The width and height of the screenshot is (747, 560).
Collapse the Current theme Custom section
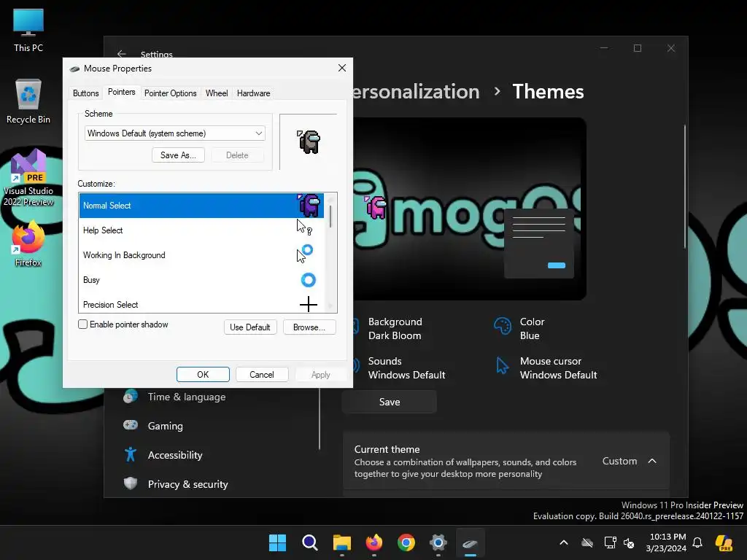652,461
